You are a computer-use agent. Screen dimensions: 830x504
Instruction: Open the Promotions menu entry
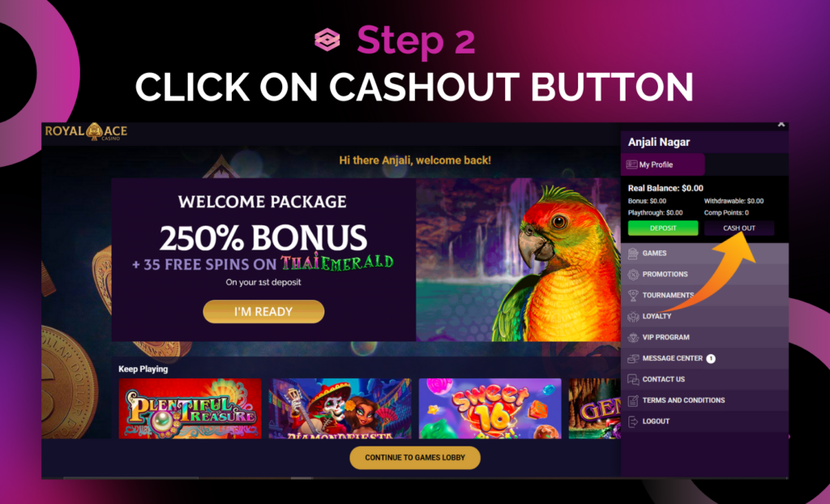click(704, 274)
